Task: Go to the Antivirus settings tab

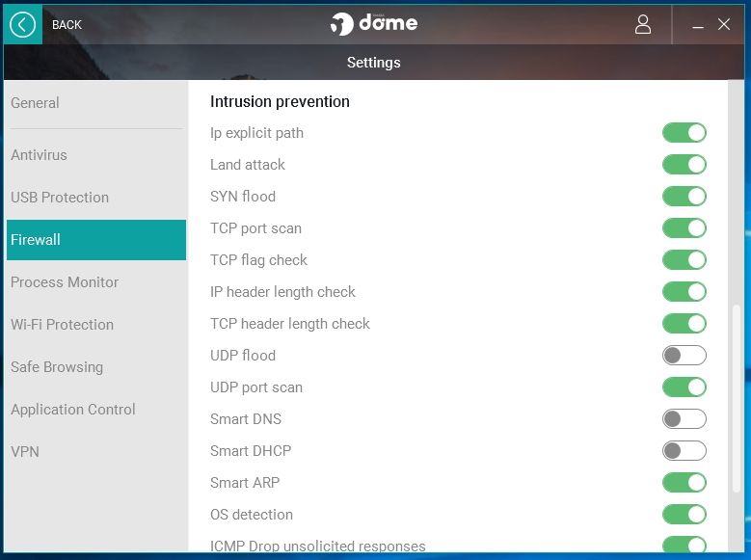Action: (x=39, y=155)
